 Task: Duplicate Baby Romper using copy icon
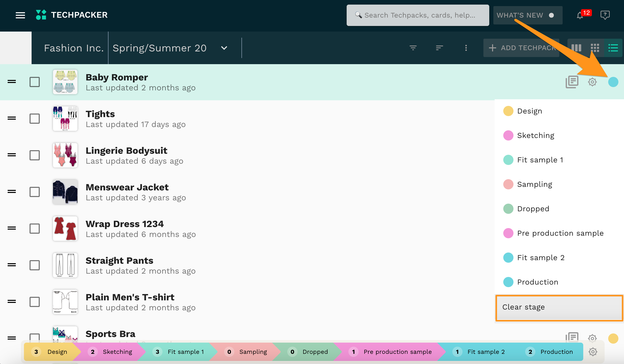pos(572,82)
